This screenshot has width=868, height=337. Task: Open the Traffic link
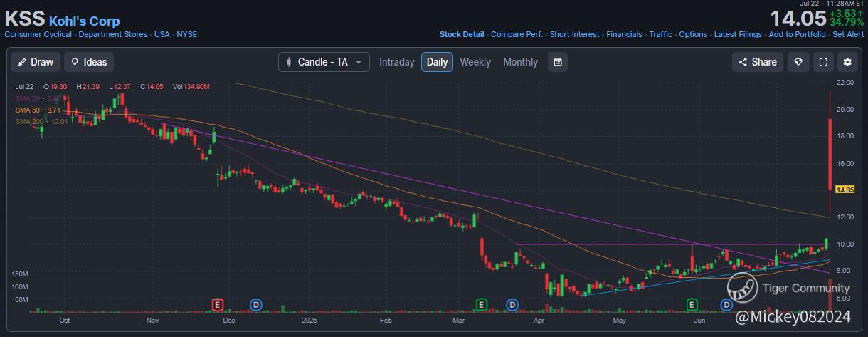pos(661,34)
